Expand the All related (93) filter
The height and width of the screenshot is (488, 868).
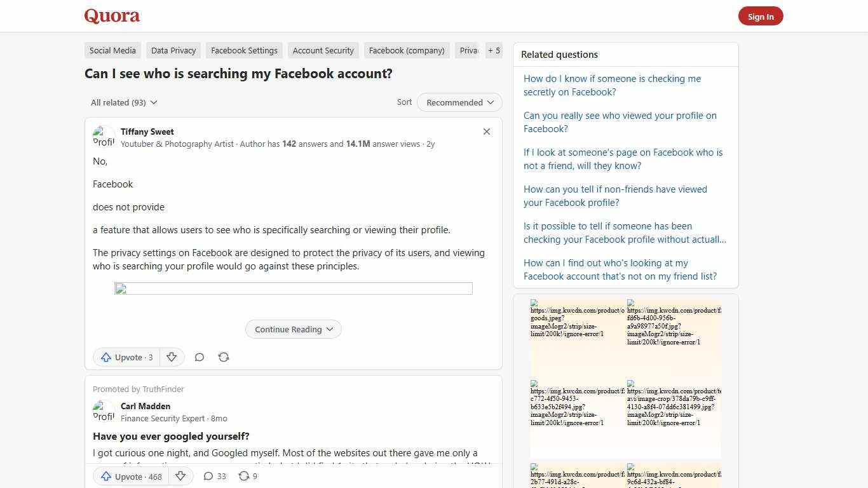[x=124, y=102]
